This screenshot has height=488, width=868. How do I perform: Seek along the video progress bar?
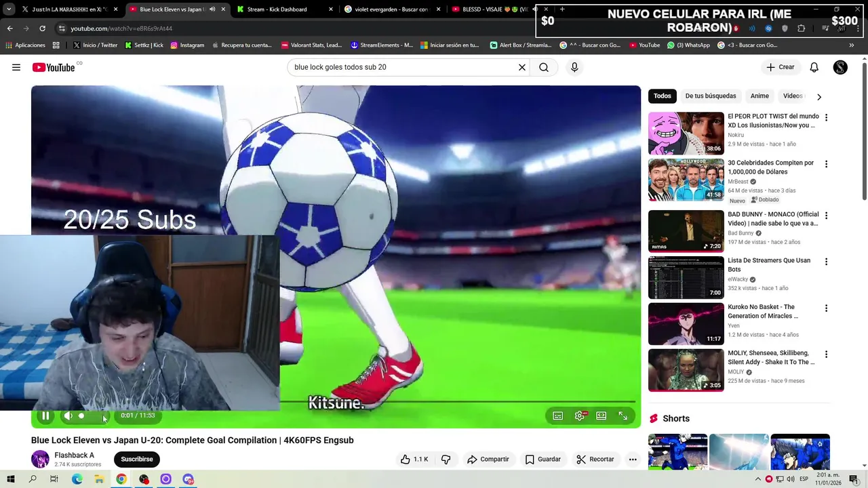336,401
